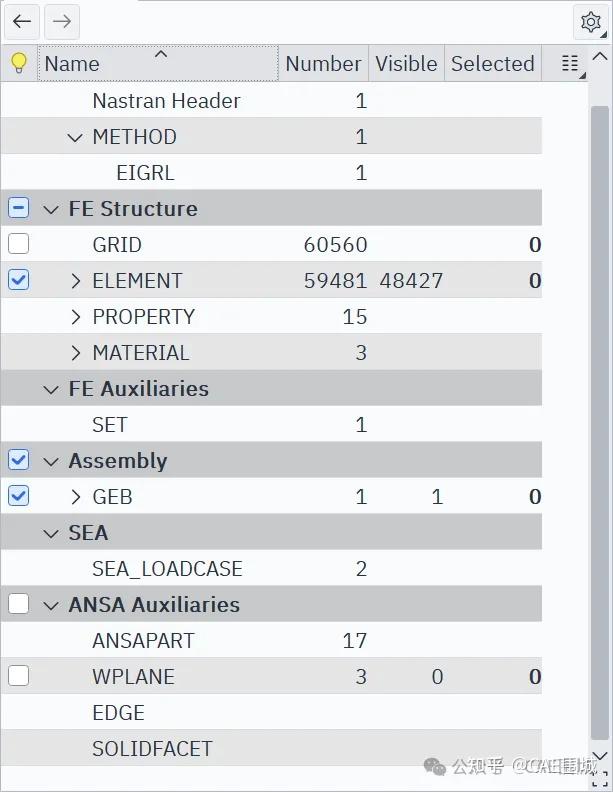Collapse the SEA group

51,533
